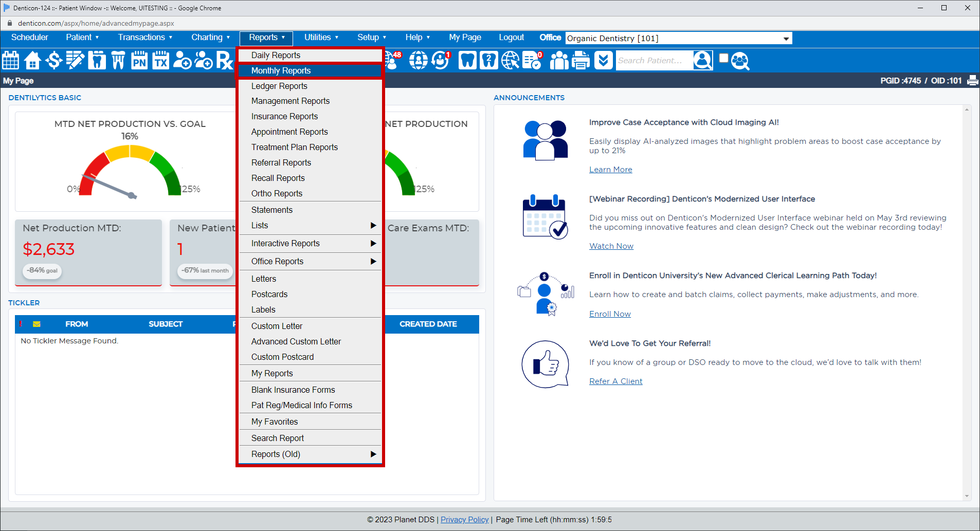Image resolution: width=980 pixels, height=531 pixels.
Task: Open the Charting menu
Action: click(x=211, y=37)
